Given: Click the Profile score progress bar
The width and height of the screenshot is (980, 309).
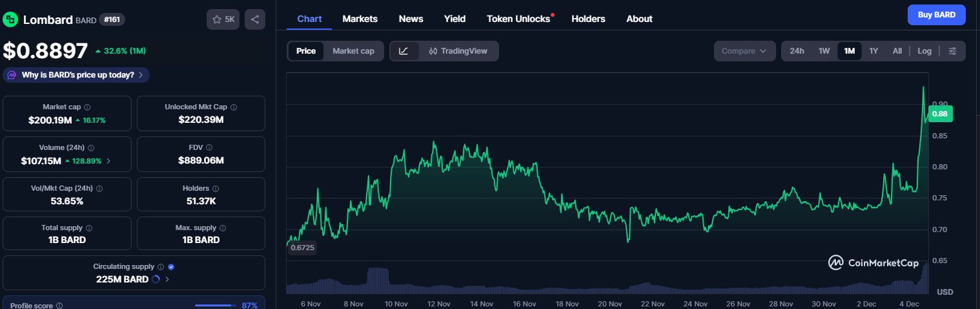Looking at the screenshot, I should [x=214, y=305].
